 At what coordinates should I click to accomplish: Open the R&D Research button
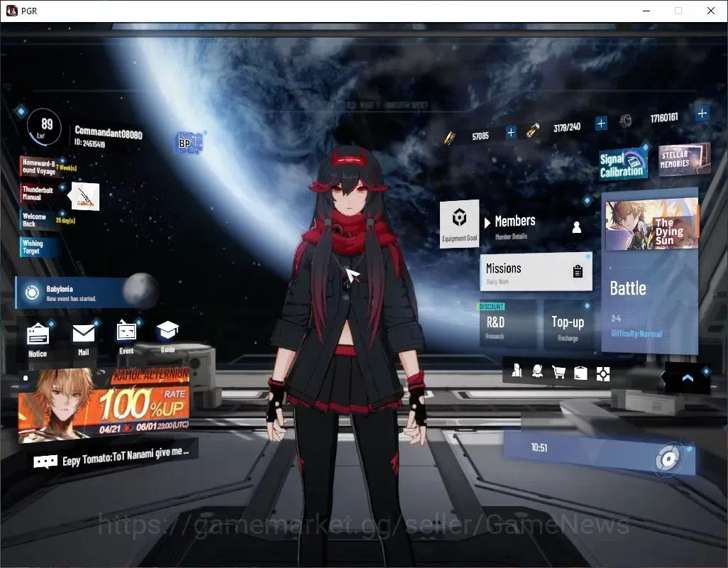pyautogui.click(x=508, y=324)
